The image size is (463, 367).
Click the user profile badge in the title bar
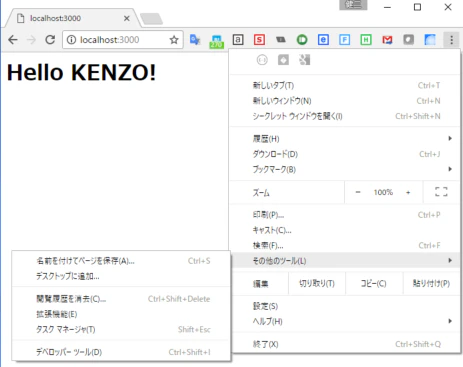[353, 5]
